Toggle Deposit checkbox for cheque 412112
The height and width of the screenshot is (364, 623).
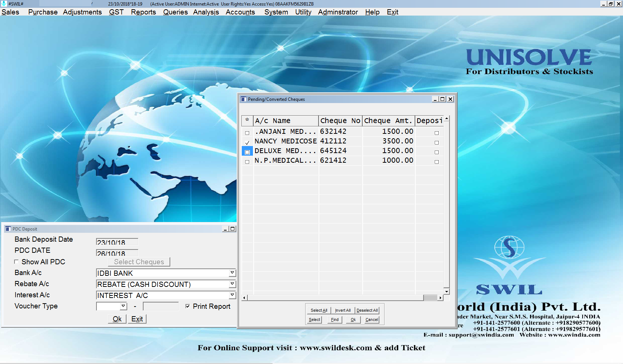[436, 143]
